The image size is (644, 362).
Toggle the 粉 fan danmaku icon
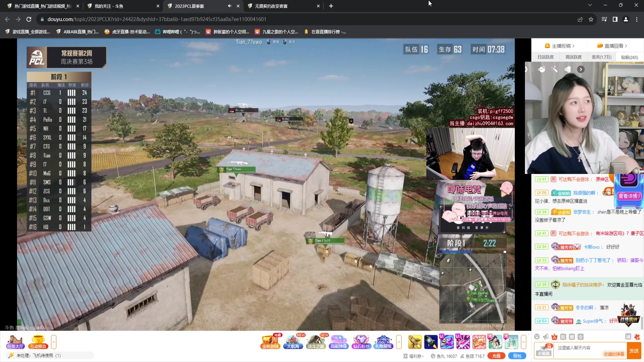(x=563, y=337)
